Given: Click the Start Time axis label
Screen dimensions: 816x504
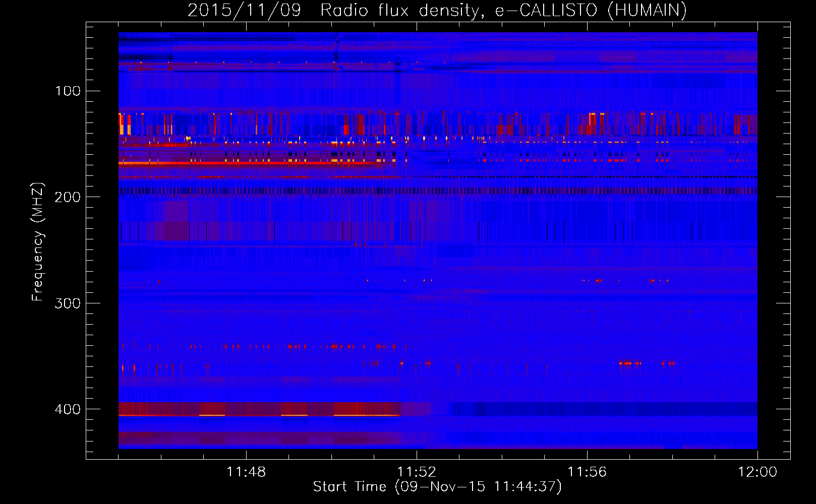Looking at the screenshot, I should tap(437, 486).
